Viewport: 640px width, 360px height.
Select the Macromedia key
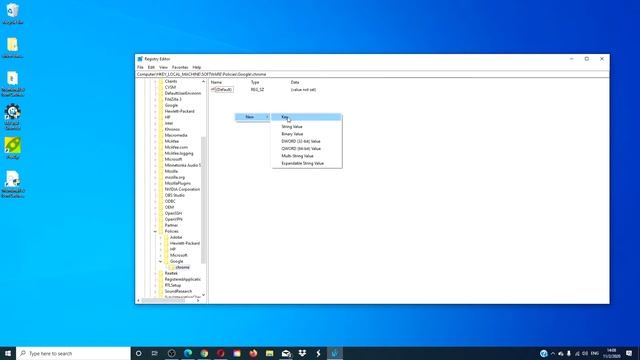(x=176, y=135)
